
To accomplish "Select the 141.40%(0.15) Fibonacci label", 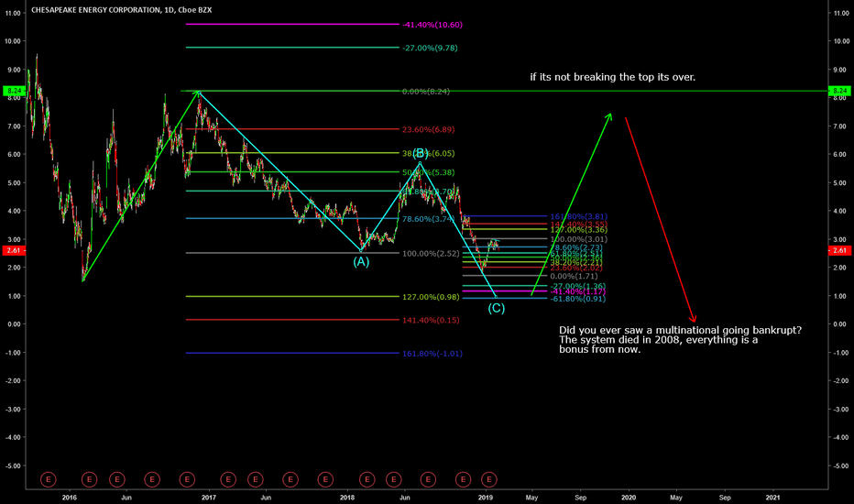I will [x=431, y=321].
